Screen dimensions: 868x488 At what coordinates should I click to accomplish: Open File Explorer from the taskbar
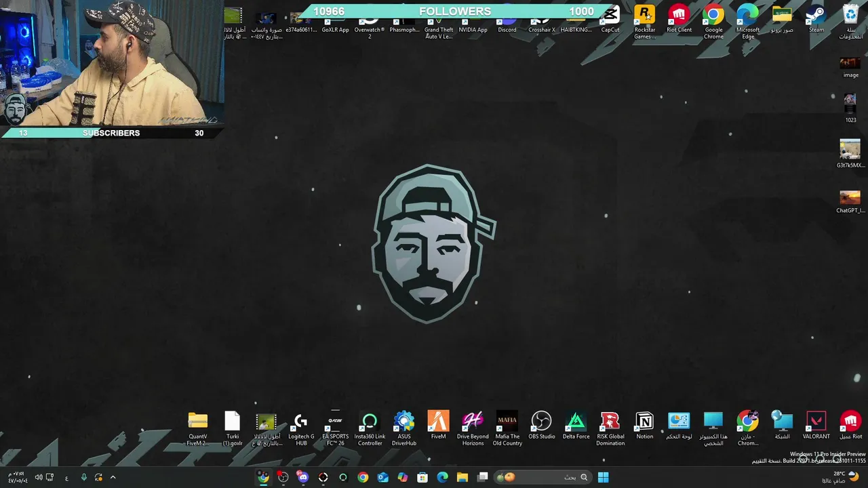(x=462, y=477)
